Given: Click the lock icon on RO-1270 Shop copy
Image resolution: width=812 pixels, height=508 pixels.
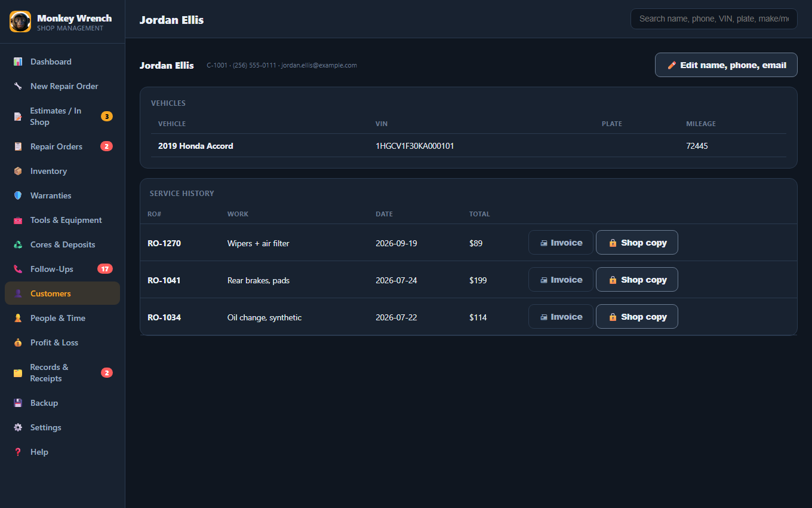Looking at the screenshot, I should (613, 243).
